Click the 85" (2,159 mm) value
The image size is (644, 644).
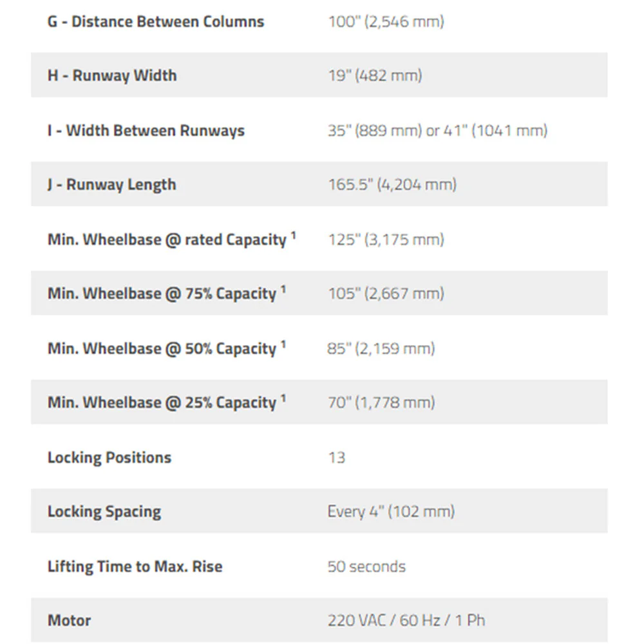[x=381, y=348]
